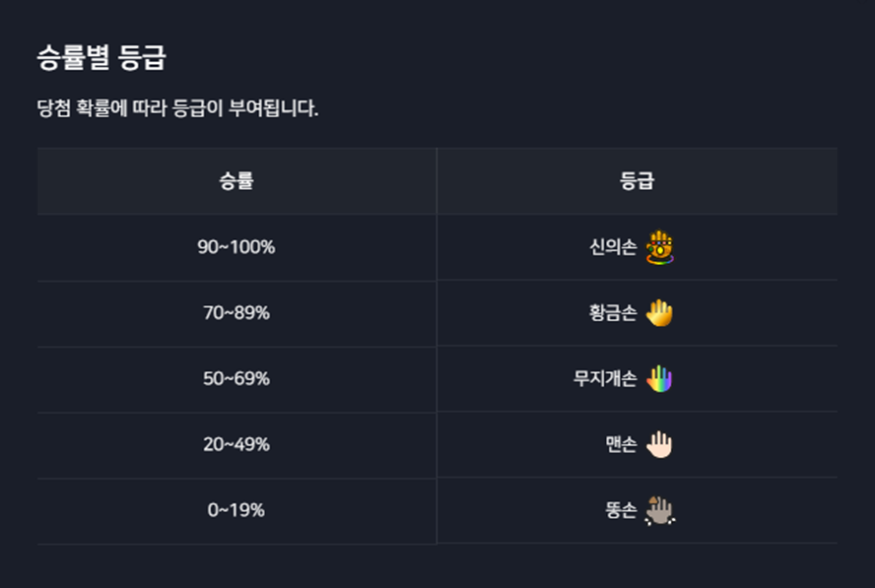This screenshot has width=875, height=588.
Task: Click the golden hand 황금손 icon
Action: 659,313
